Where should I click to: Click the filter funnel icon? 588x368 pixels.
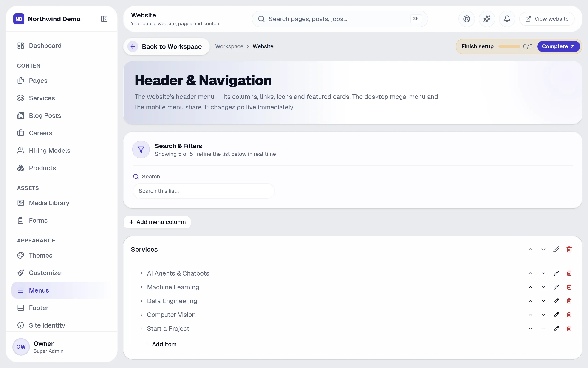pos(141,149)
